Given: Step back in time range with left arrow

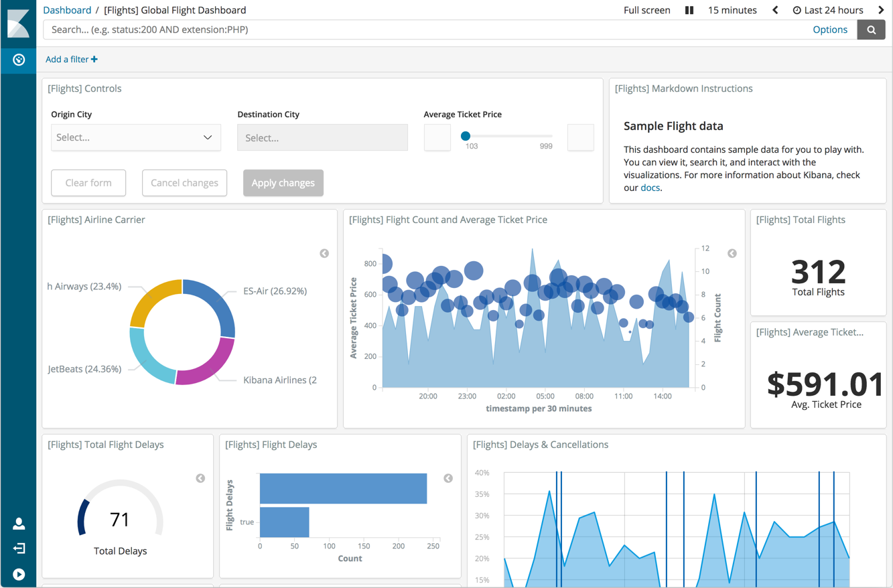Looking at the screenshot, I should [775, 10].
